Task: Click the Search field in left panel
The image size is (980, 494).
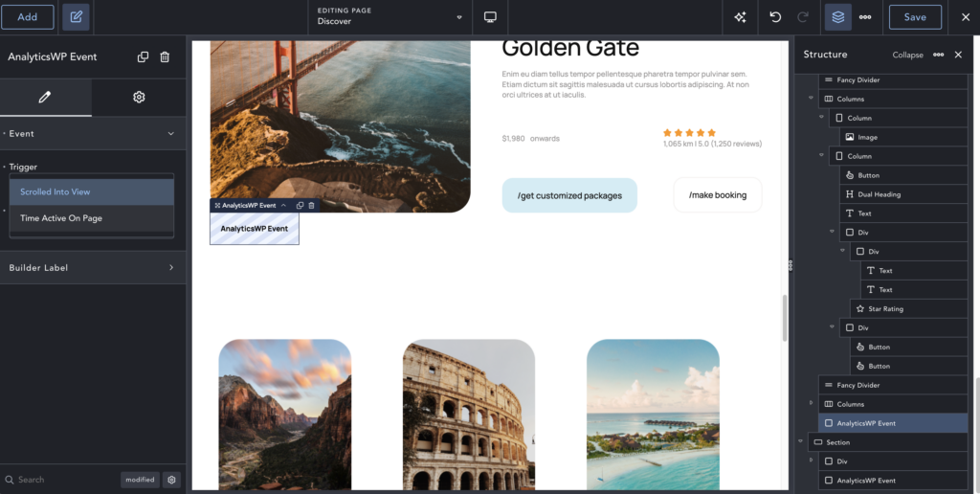Action: tap(62, 480)
